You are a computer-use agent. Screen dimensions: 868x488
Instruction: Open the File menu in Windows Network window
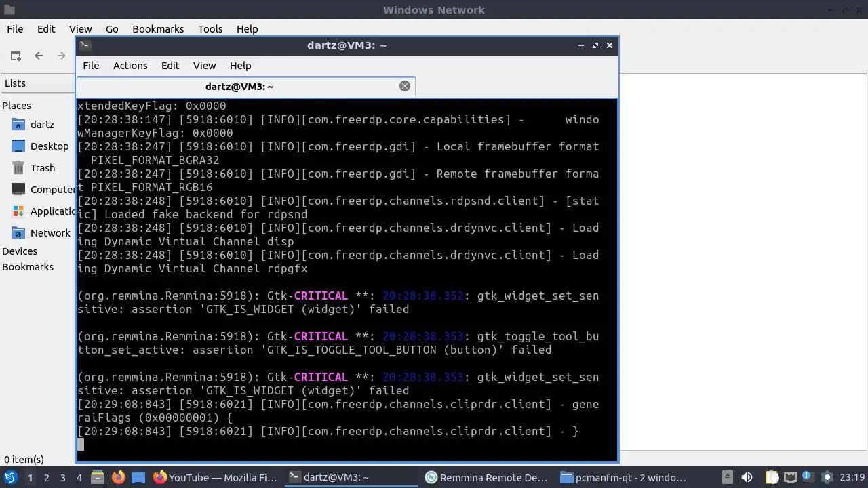tap(15, 29)
